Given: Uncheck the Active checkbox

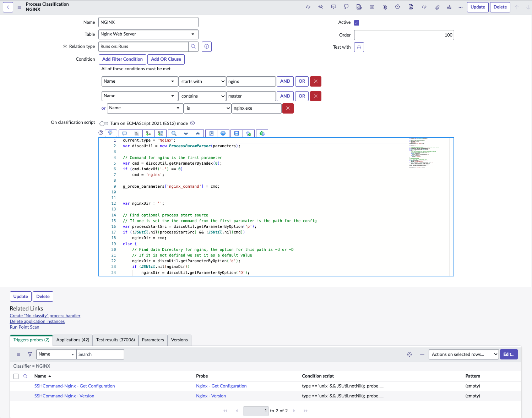Looking at the screenshot, I should click(357, 23).
